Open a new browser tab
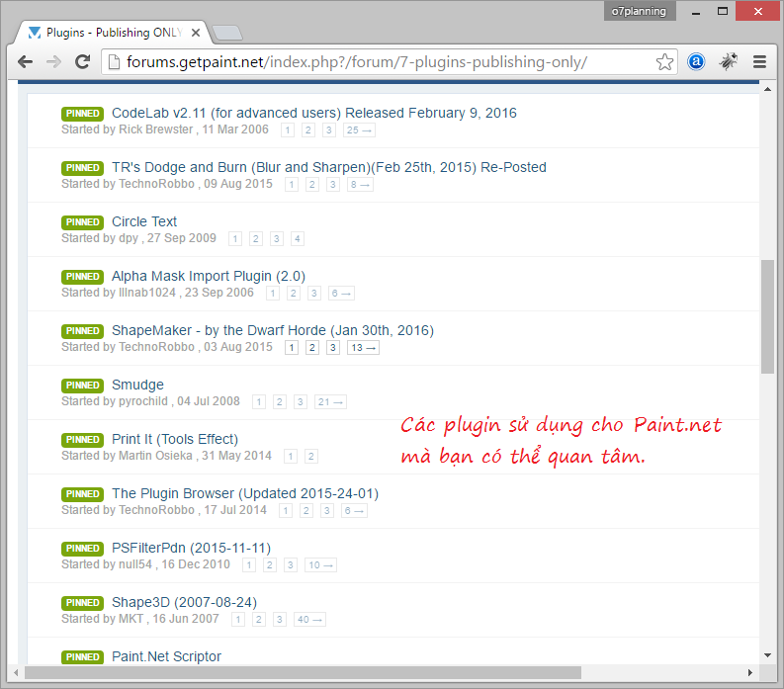The height and width of the screenshot is (689, 784). pos(227,33)
